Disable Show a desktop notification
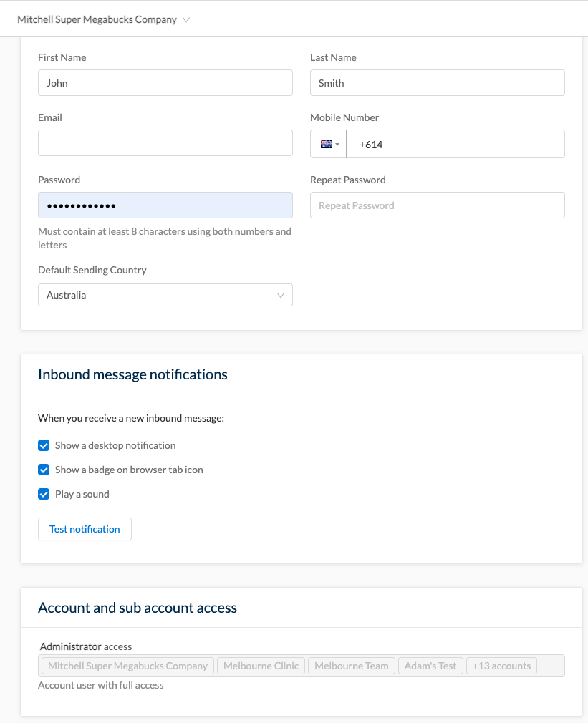 44,445
